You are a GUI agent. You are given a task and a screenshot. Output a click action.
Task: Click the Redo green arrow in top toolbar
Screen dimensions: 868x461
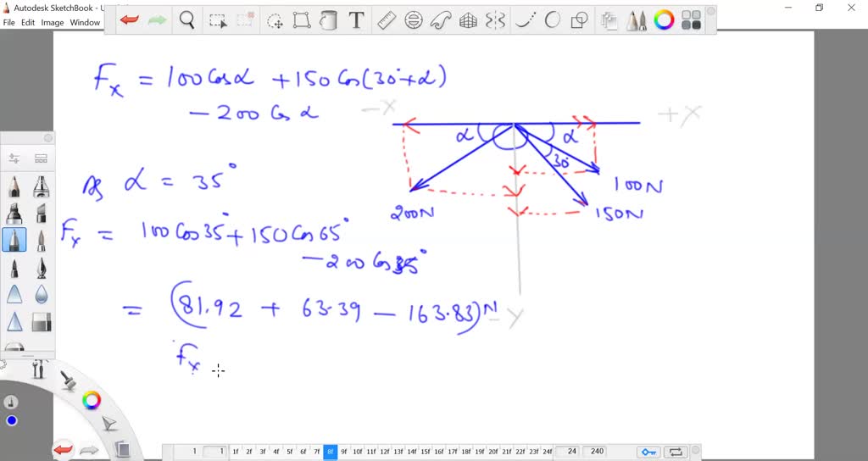[157, 20]
